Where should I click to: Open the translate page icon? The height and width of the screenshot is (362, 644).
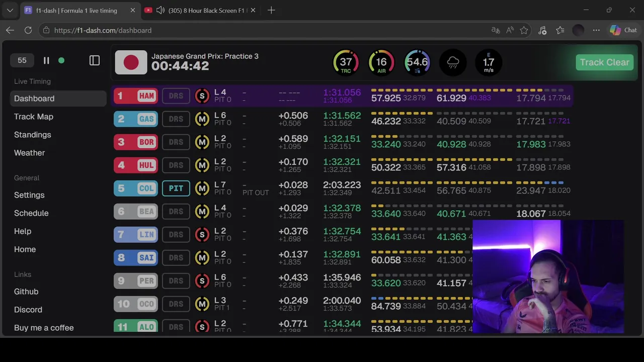click(496, 30)
